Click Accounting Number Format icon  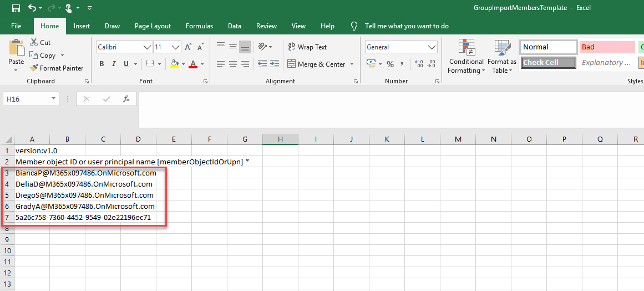[x=371, y=64]
